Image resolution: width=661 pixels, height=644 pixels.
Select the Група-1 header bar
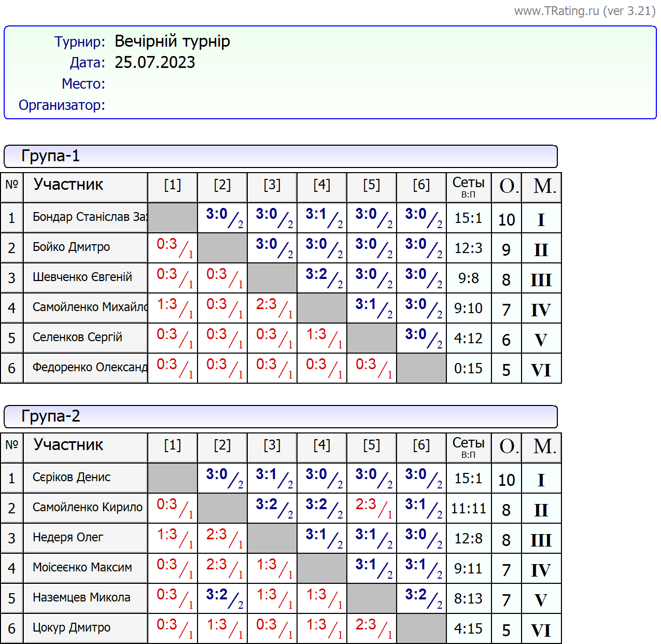[280, 156]
